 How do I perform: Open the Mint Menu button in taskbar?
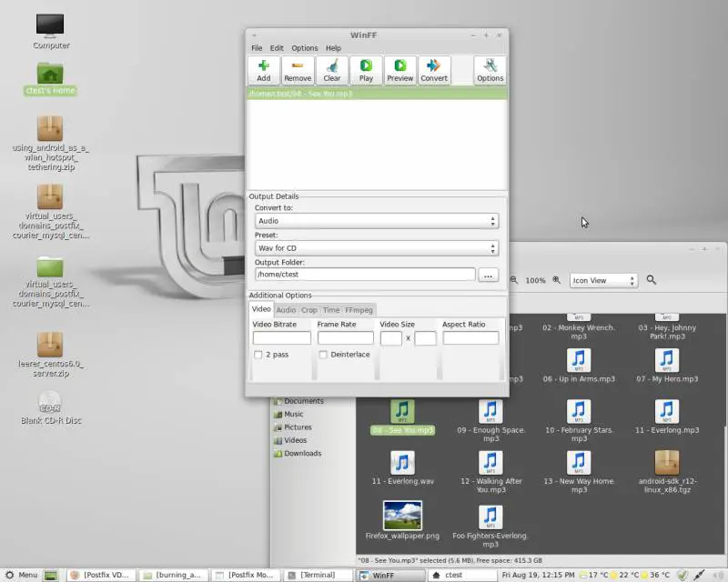pyautogui.click(x=21, y=575)
